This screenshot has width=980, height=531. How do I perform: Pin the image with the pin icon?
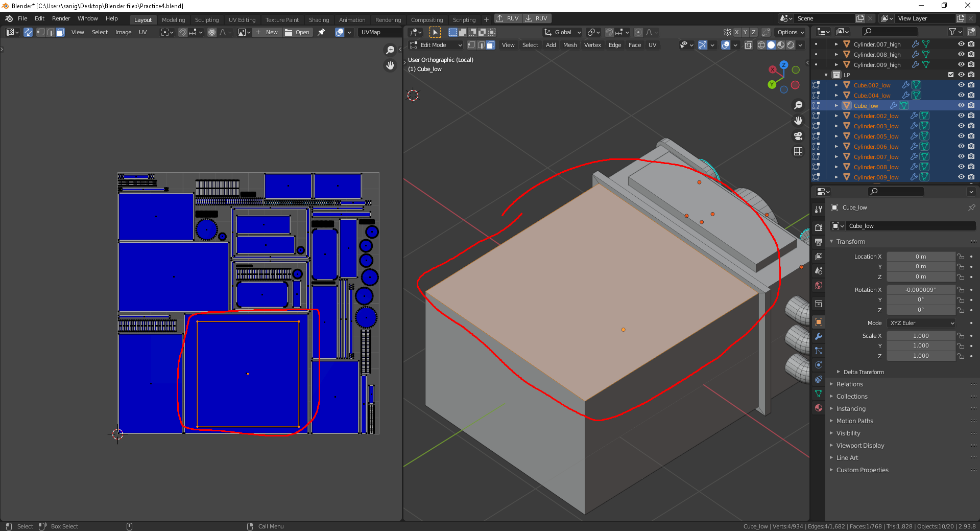tap(321, 32)
